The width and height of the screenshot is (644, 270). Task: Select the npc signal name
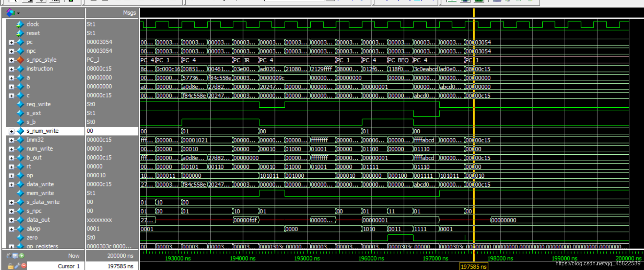point(31,51)
